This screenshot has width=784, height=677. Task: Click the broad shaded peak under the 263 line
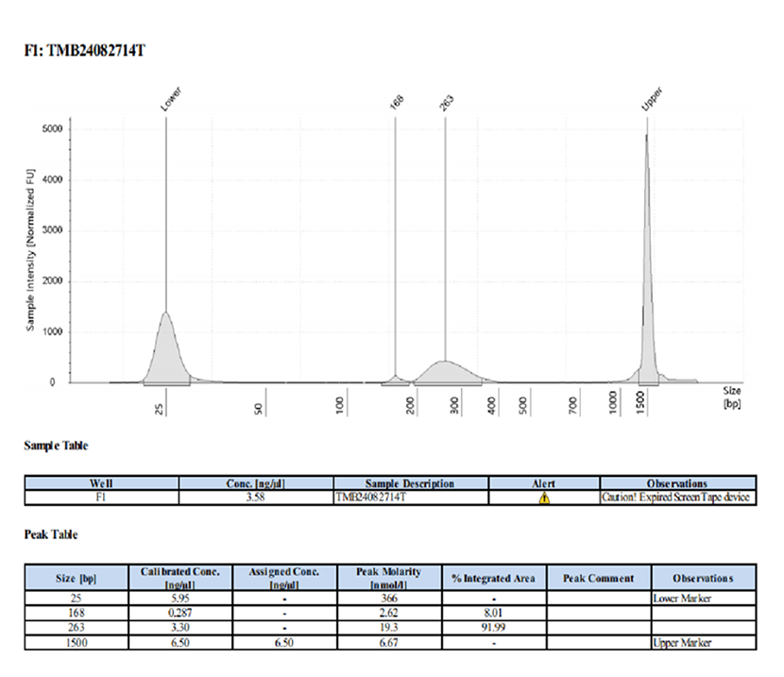coord(447,372)
